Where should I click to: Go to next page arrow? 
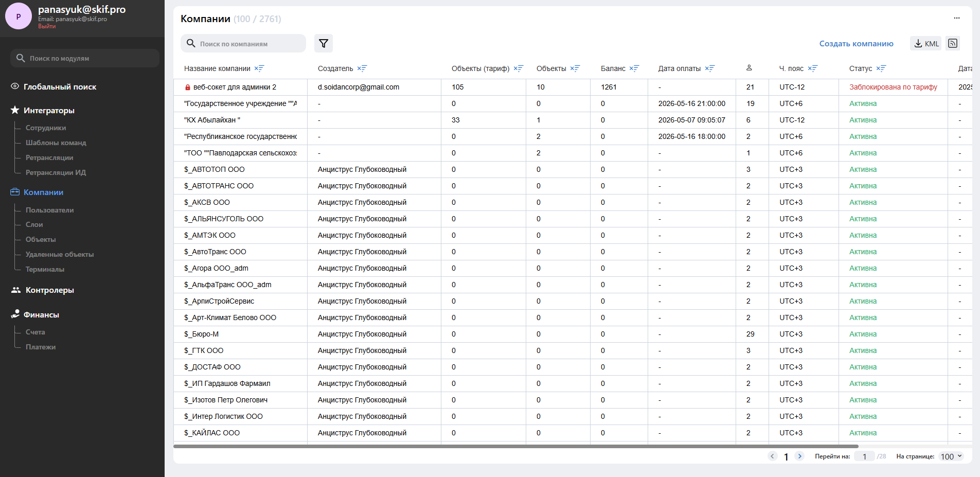[799, 456]
